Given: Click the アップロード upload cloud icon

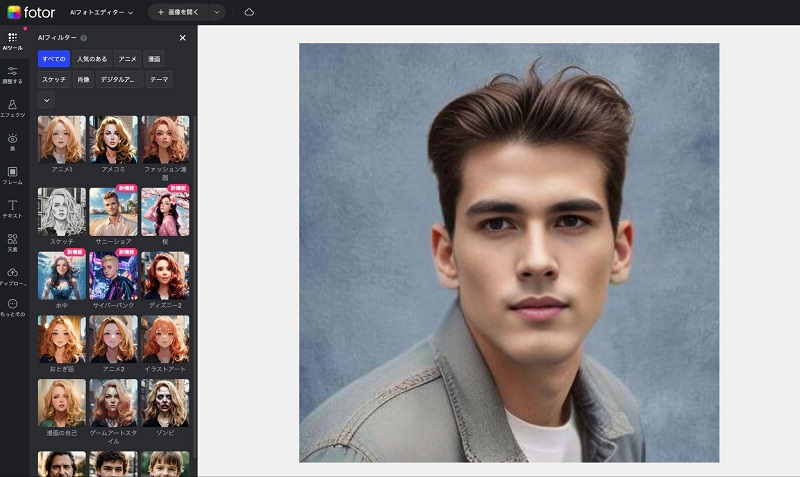Looking at the screenshot, I should tap(12, 274).
